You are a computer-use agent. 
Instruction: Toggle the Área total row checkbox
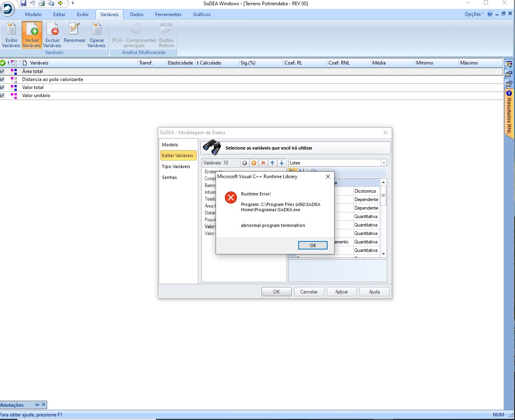click(x=2, y=71)
